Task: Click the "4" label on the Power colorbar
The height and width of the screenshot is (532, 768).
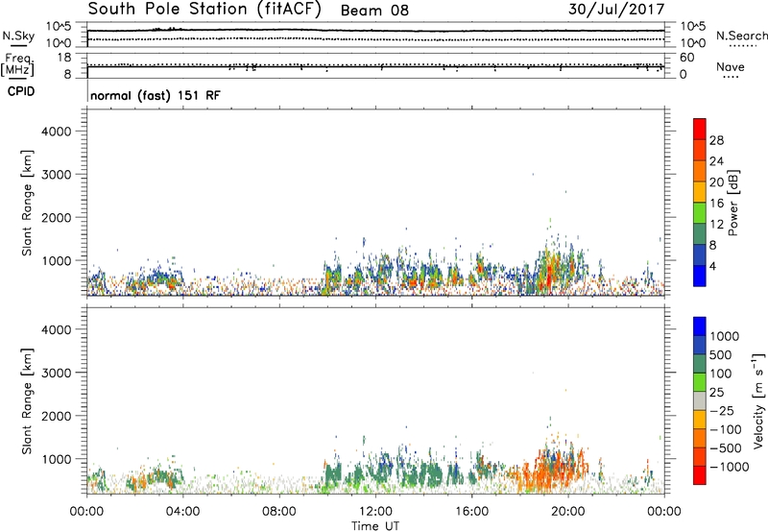Action: click(x=713, y=266)
